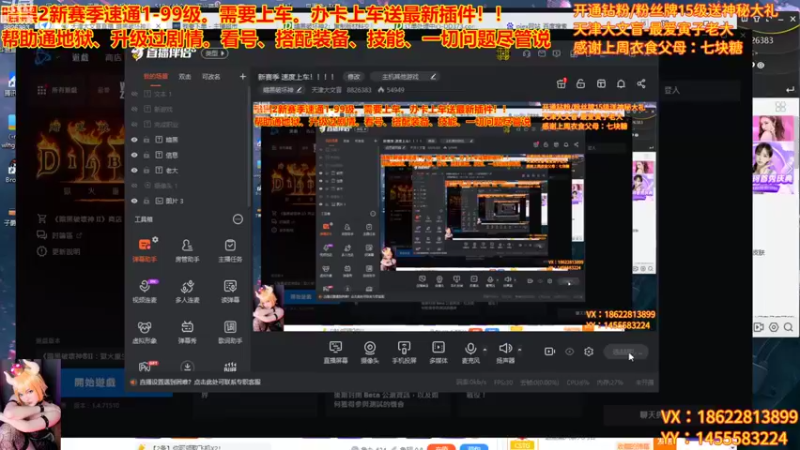This screenshot has width=800, height=450.
Task: Open the 房管助手 tool
Action: coord(187,250)
